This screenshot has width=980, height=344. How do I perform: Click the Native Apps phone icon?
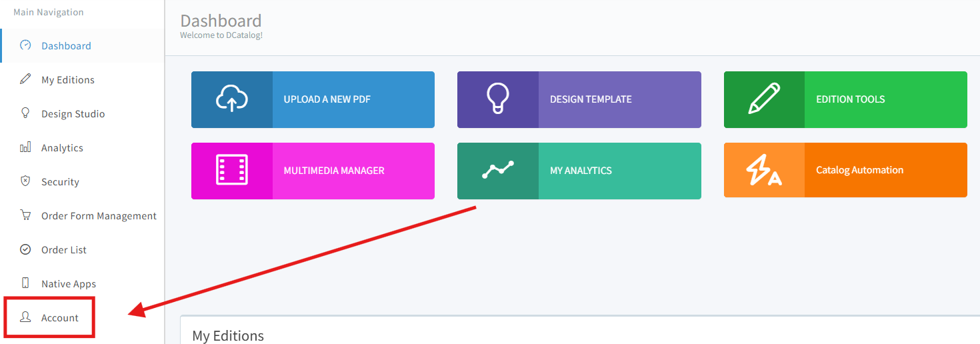tap(25, 283)
